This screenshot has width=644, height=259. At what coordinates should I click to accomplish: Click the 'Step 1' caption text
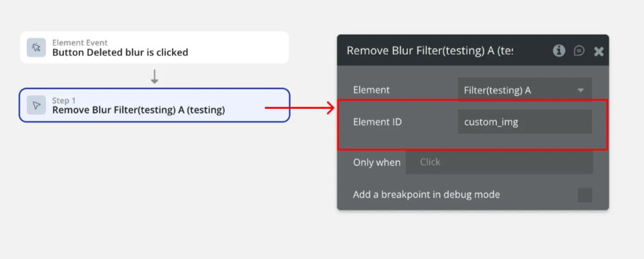tap(64, 100)
